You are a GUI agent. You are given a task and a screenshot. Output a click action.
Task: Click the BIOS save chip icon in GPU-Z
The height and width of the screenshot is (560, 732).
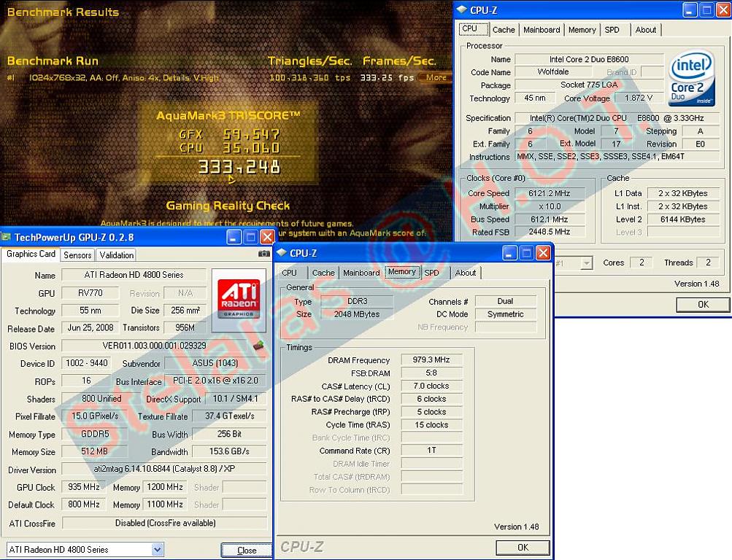point(258,346)
